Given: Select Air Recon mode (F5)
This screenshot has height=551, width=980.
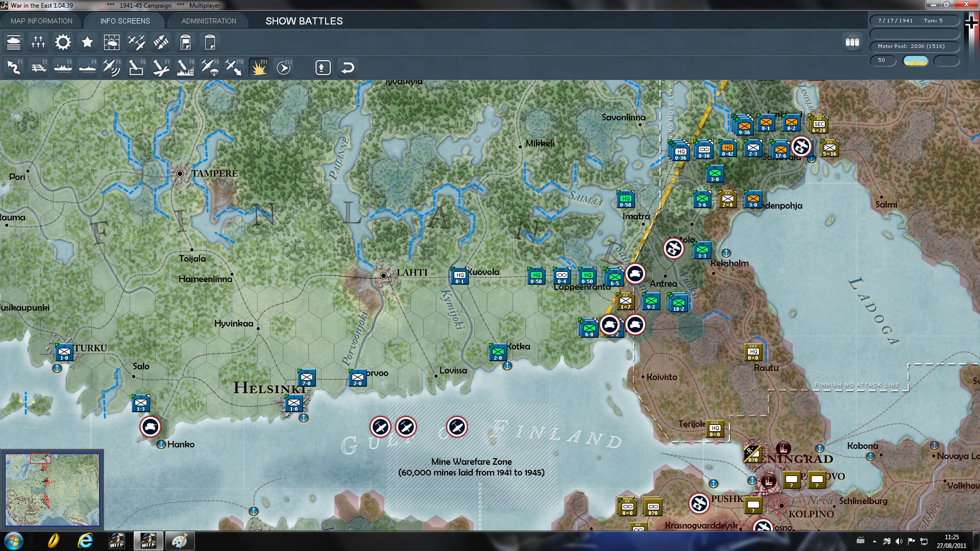Looking at the screenshot, I should [x=112, y=67].
